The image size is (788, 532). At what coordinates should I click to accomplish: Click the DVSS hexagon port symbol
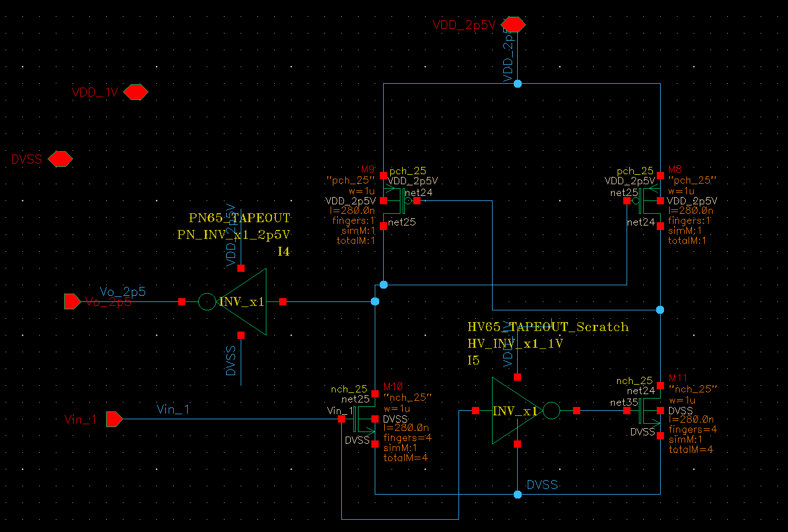tap(60, 159)
